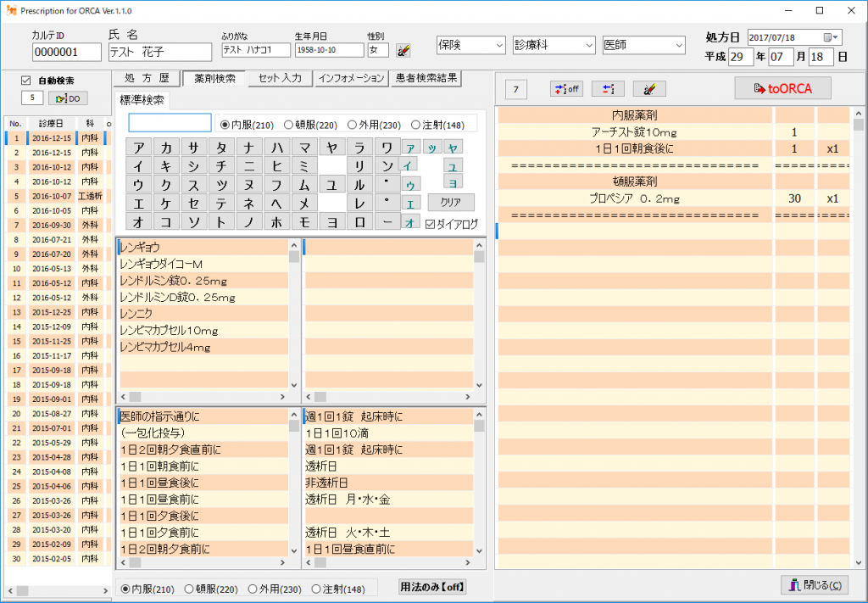
Task: Click the prescription list vertical scrollbar
Action: 859,339
